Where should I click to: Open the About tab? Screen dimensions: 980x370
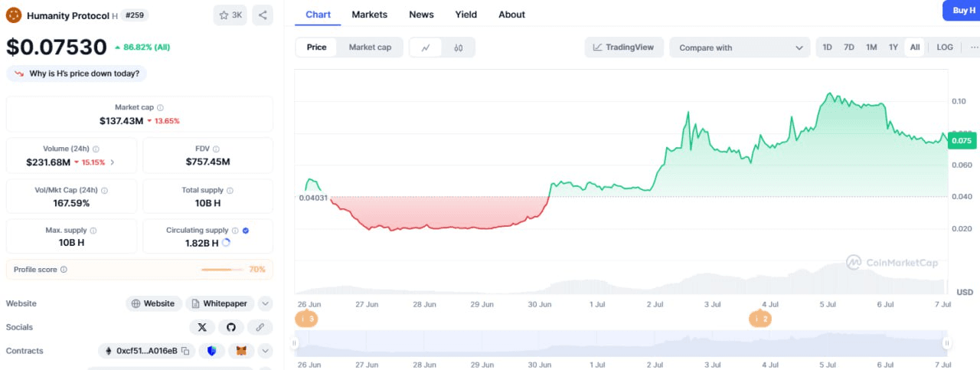pyautogui.click(x=511, y=15)
